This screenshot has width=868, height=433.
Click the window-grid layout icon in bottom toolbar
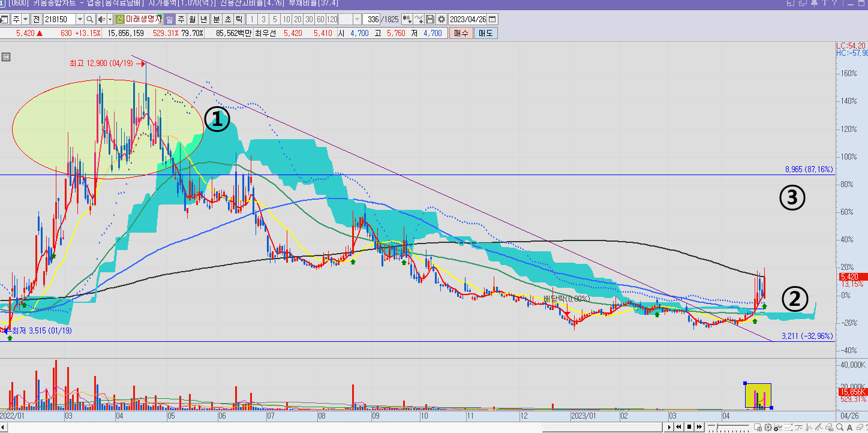[x=758, y=427]
